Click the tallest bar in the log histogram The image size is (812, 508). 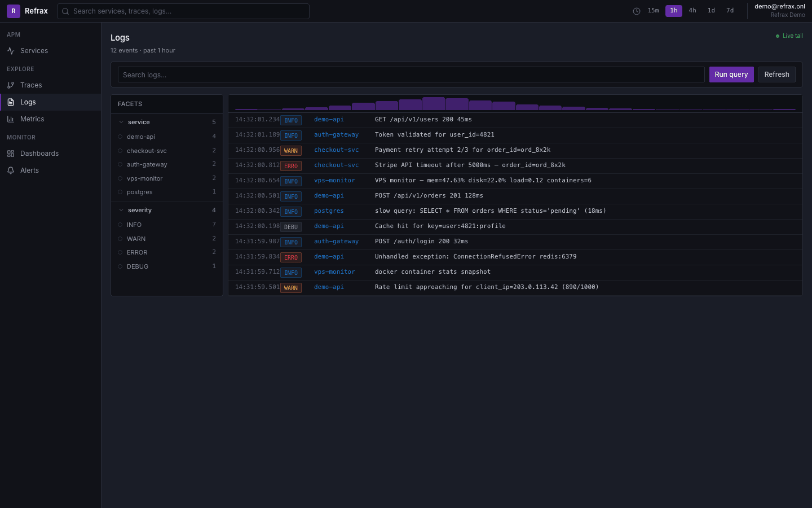pyautogui.click(x=434, y=103)
